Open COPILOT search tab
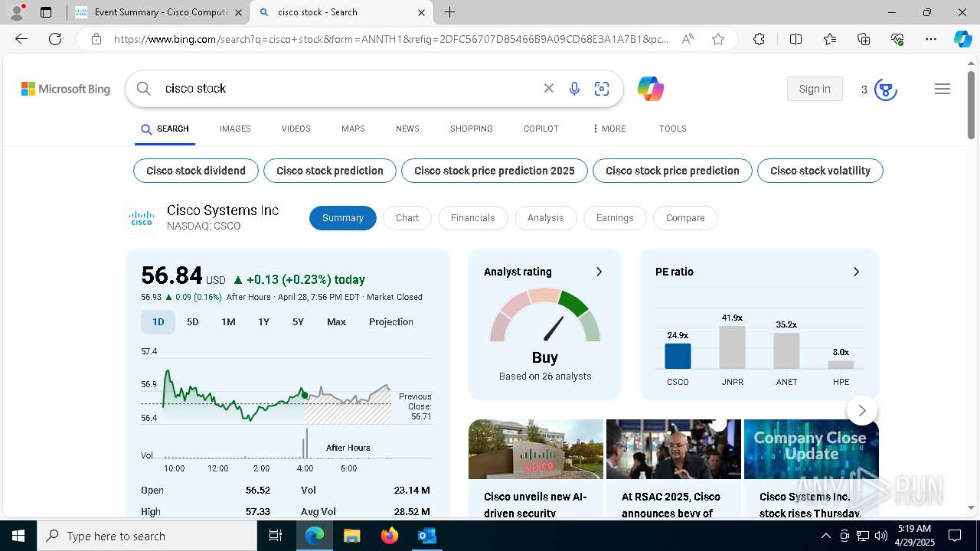Image resolution: width=980 pixels, height=551 pixels. (541, 129)
